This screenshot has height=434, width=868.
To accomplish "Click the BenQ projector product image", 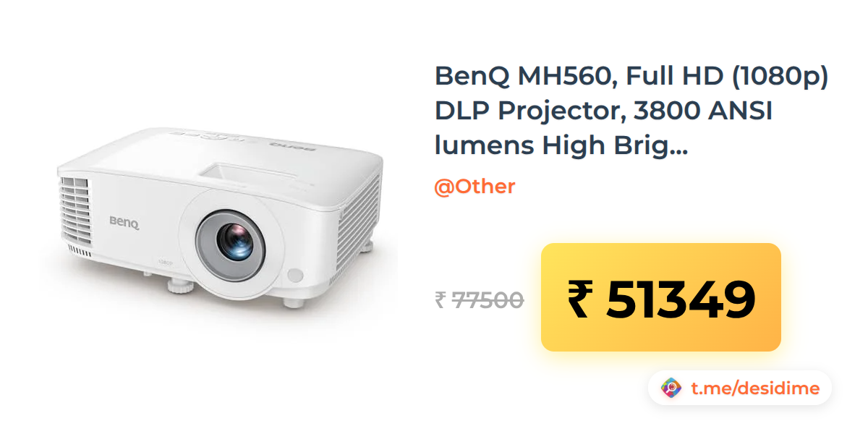I will (220, 220).
